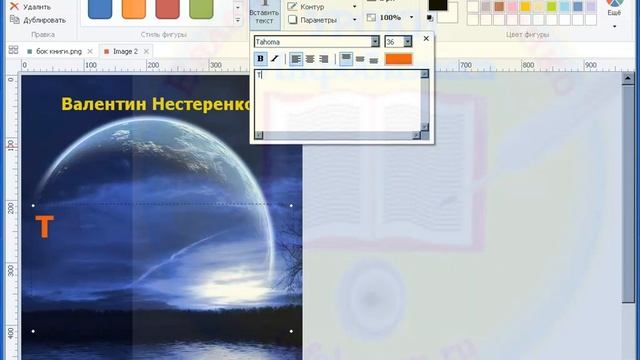Viewport: 640px width, 360px height.
Task: Click the Вставить текст (insert text) button
Action: pos(264,14)
